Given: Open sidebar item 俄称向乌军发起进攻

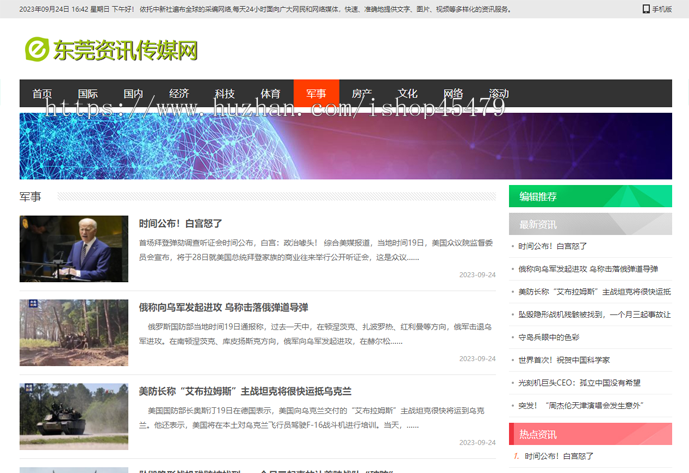Looking at the screenshot, I should (x=588, y=269).
